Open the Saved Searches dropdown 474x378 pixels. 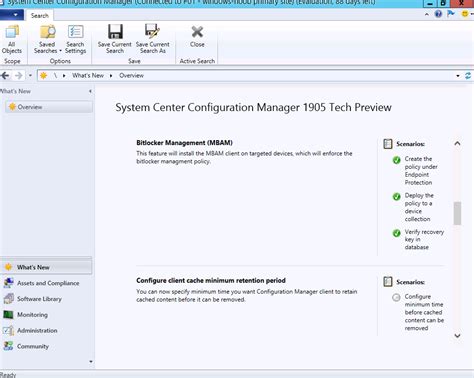[x=47, y=39]
